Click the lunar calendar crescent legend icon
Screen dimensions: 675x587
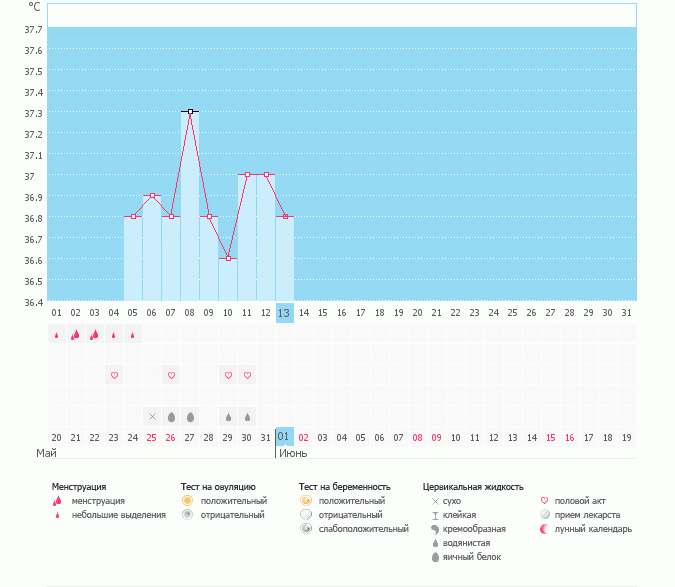(544, 528)
